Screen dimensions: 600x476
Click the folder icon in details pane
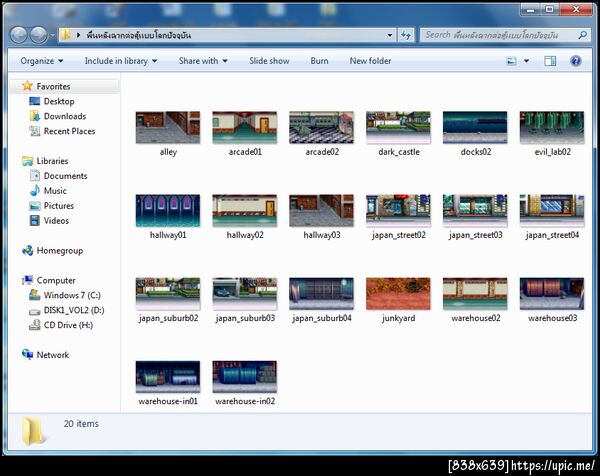(x=32, y=431)
